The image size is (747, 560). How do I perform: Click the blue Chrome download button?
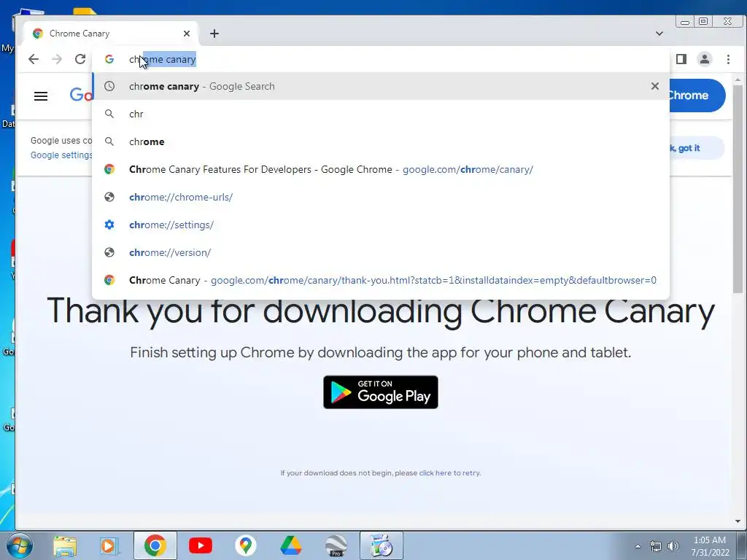697,96
